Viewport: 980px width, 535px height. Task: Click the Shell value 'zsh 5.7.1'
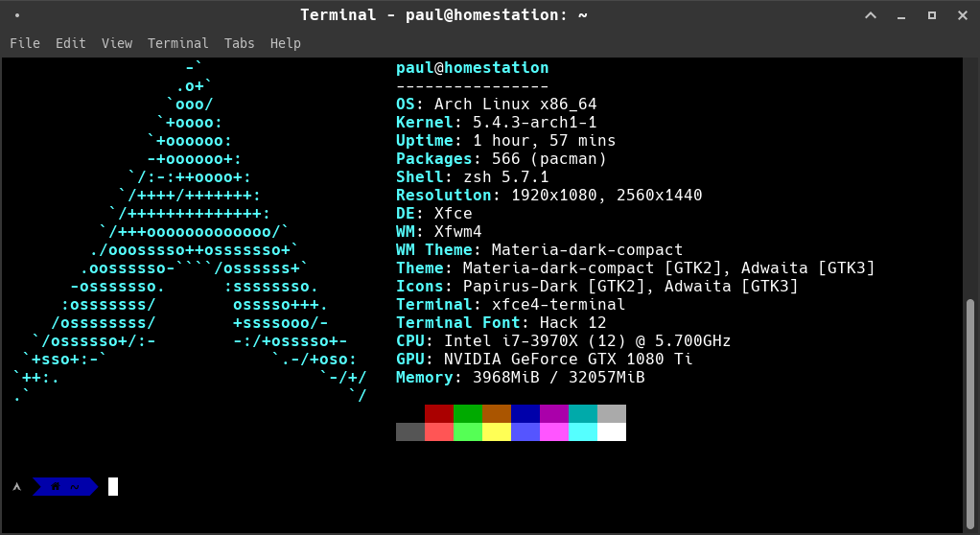point(506,176)
